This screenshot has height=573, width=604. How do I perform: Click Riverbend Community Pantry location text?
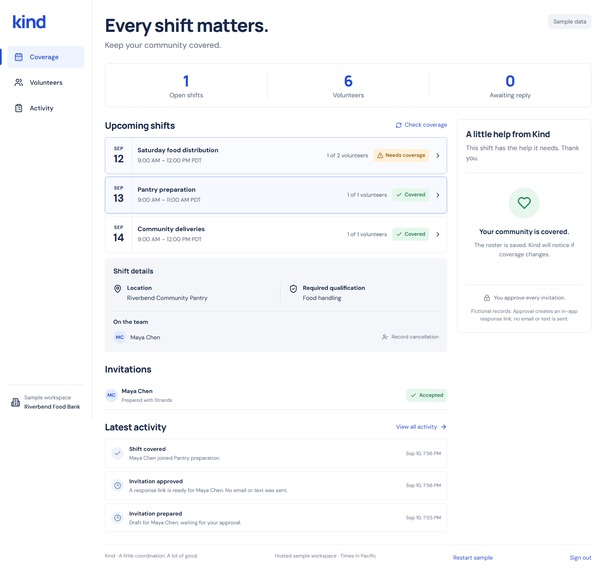click(167, 298)
